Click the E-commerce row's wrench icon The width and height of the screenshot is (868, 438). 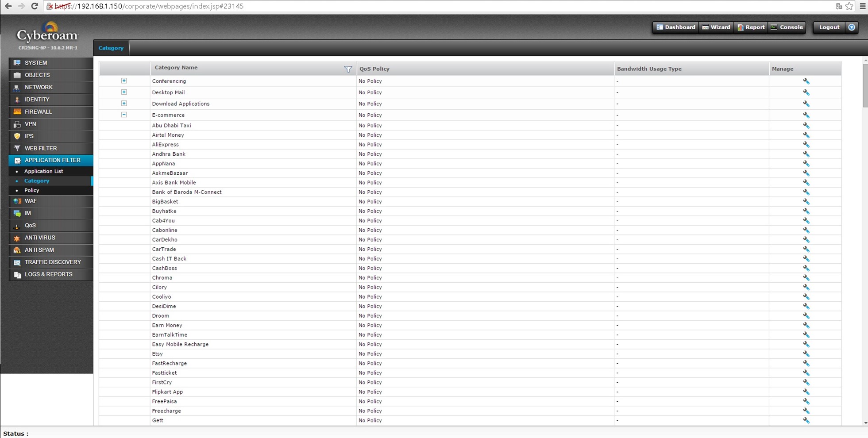[806, 115]
